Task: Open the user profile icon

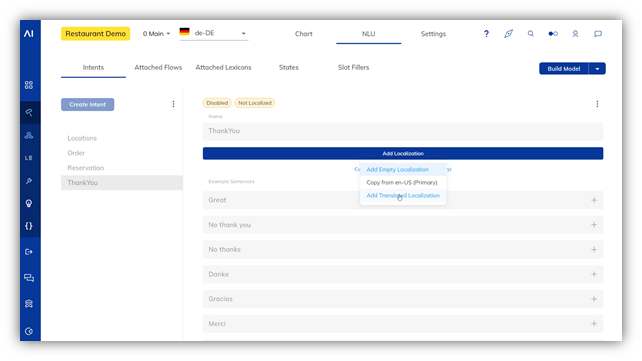Action: [575, 34]
